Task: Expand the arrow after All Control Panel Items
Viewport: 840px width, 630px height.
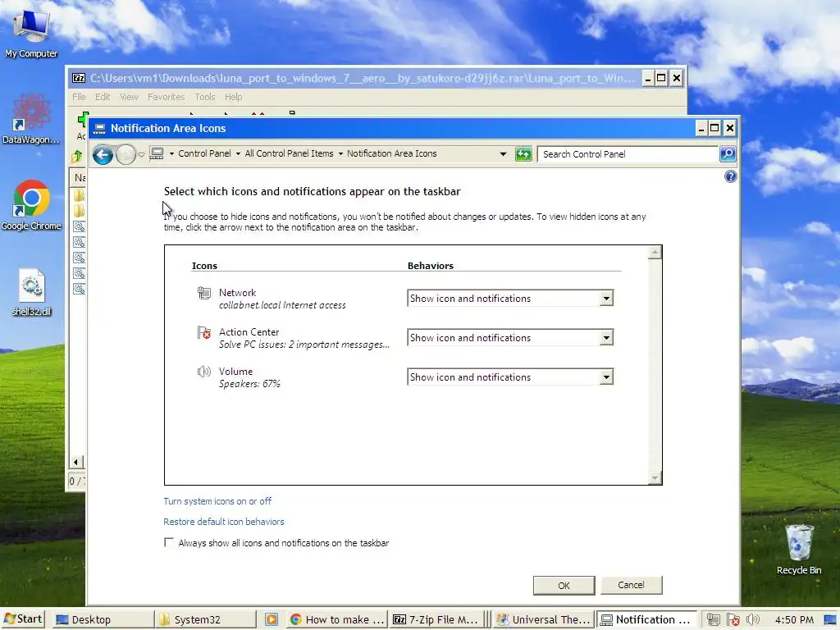Action: click(x=340, y=153)
